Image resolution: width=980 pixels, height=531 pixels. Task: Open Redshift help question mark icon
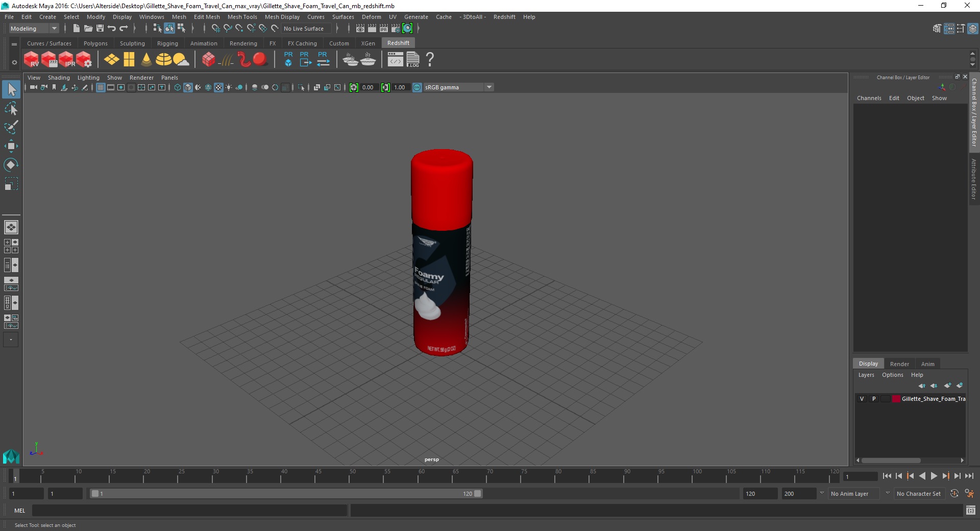click(x=430, y=60)
